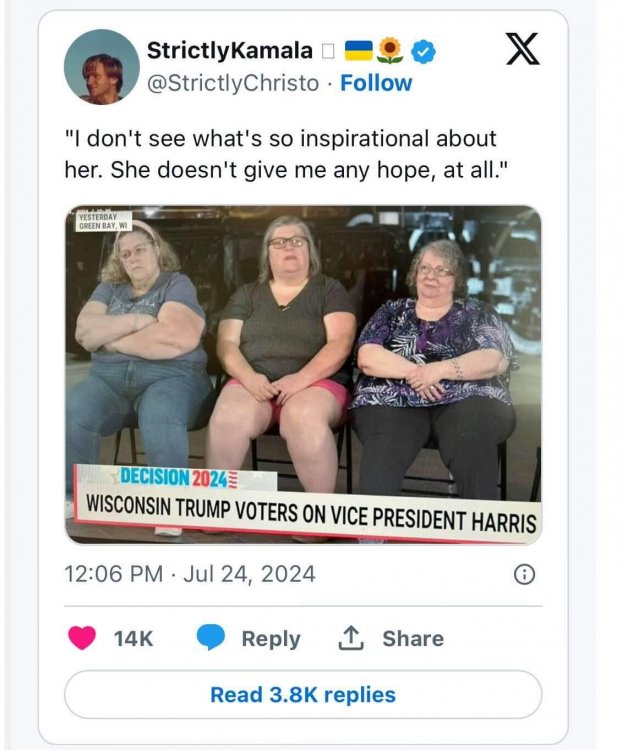
Task: Open the tweet info circle icon
Action: point(524,574)
